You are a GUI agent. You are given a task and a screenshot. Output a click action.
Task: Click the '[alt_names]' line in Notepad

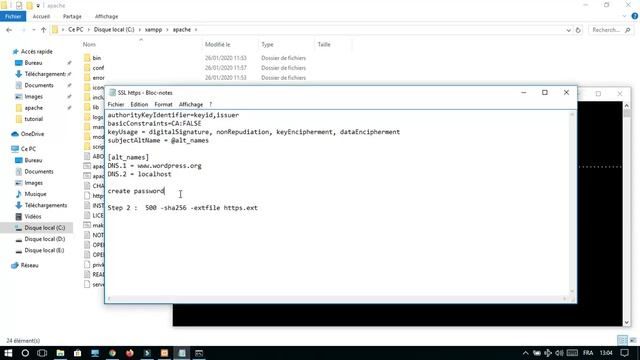click(128, 158)
